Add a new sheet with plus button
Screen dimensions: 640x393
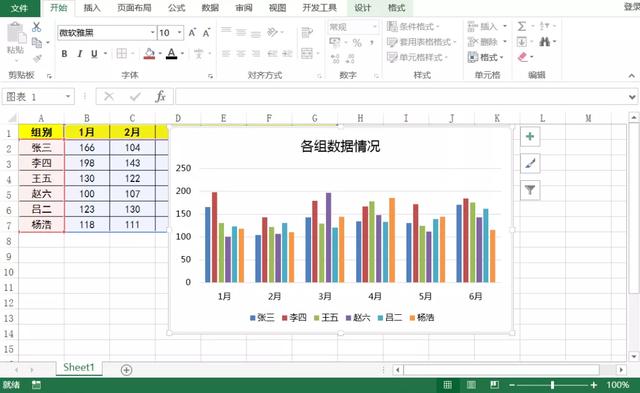[x=126, y=370]
